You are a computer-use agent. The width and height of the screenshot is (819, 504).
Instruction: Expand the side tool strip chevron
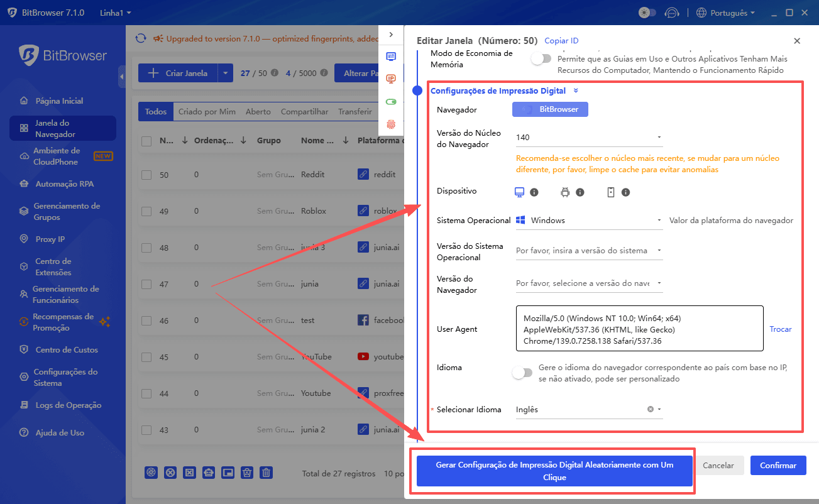coord(391,35)
